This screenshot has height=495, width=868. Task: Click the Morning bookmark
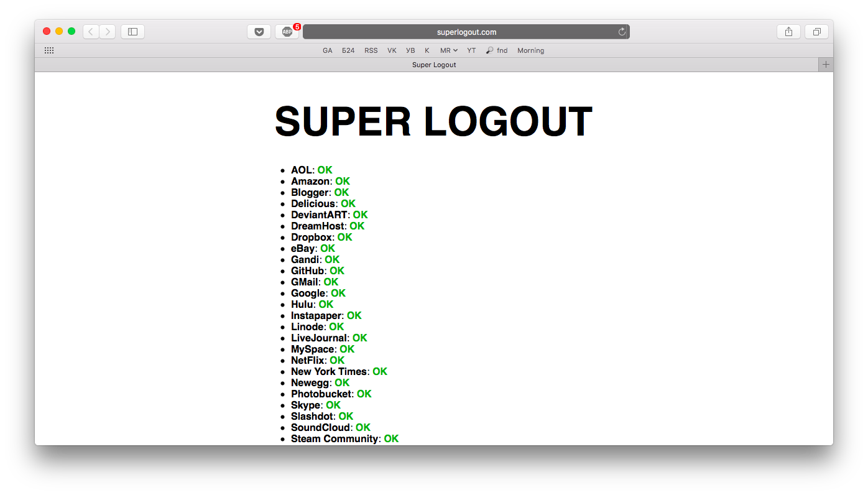[x=530, y=50]
